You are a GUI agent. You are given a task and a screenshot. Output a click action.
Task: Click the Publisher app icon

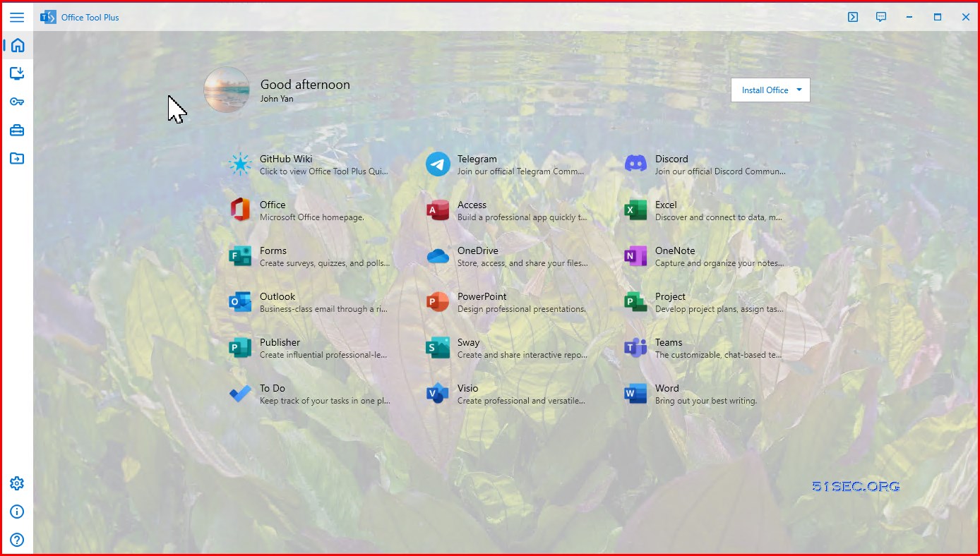[240, 348]
